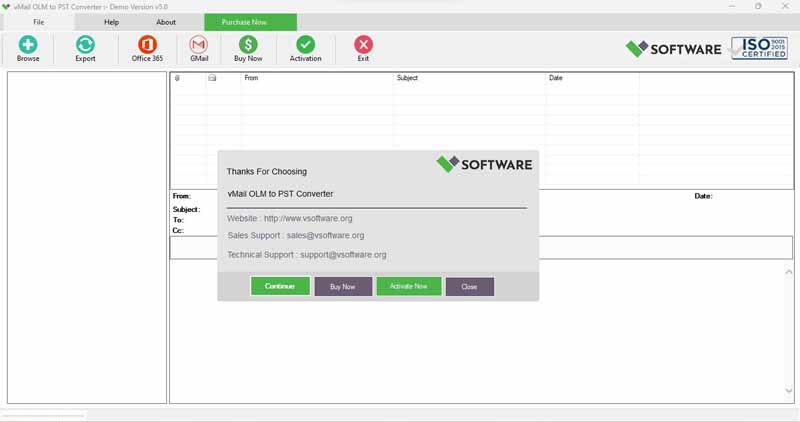The width and height of the screenshot is (800, 422).
Task: Click the sales@vsoftware.org email address
Action: coord(326,235)
